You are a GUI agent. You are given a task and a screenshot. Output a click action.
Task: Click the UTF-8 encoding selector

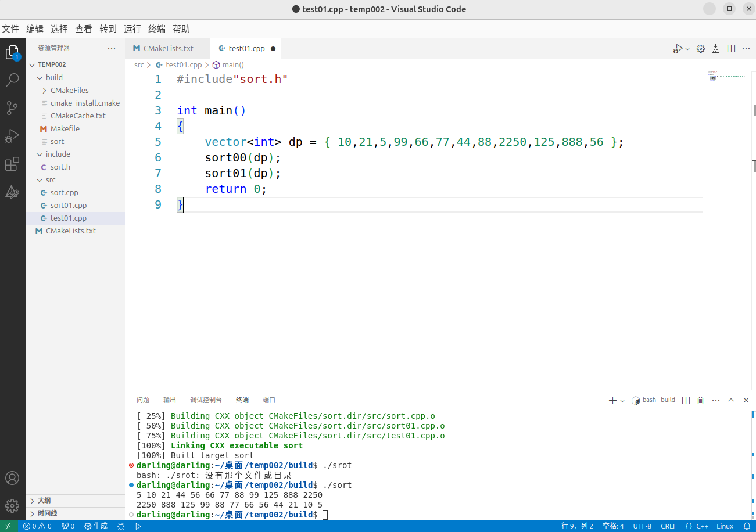pyautogui.click(x=642, y=526)
